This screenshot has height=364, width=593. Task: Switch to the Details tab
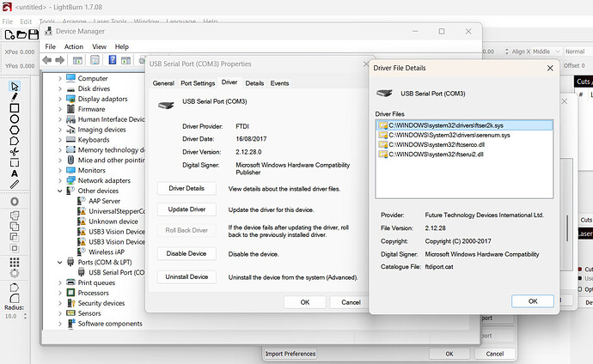[254, 83]
